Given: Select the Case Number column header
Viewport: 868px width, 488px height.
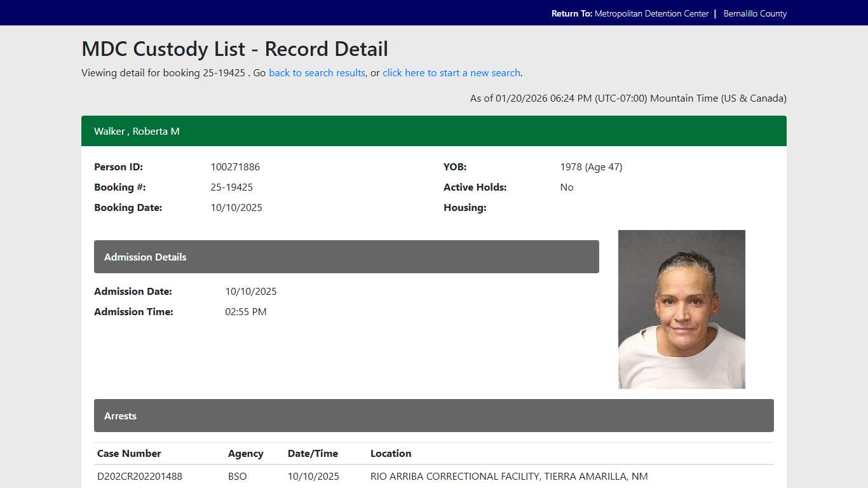Looking at the screenshot, I should [129, 453].
